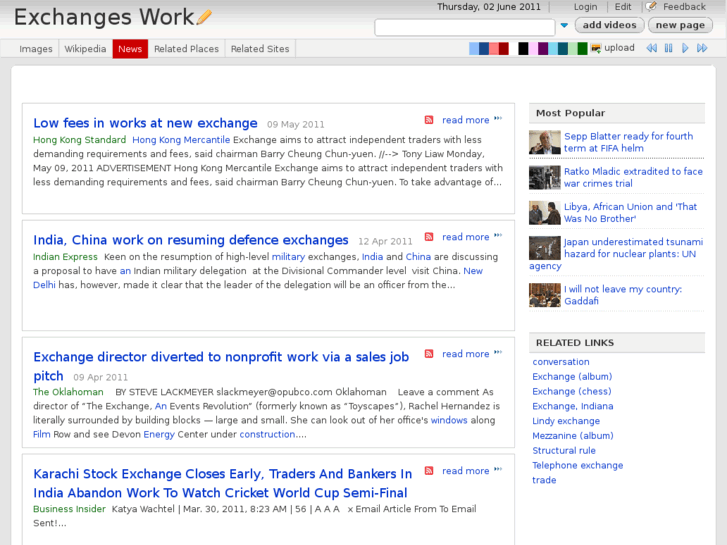This screenshot has width=727, height=545.
Task: Click read more for Exchange director article
Action: (x=466, y=354)
